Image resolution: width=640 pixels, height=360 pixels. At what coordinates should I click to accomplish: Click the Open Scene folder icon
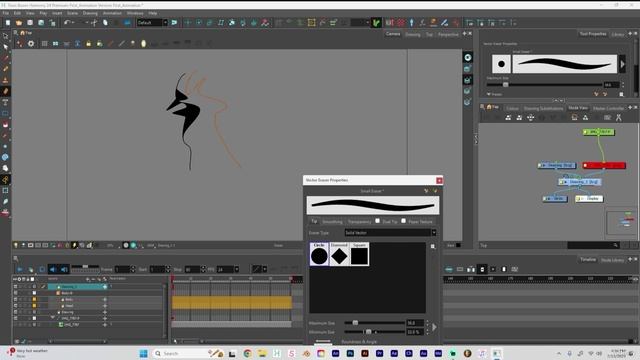[x=19, y=23]
